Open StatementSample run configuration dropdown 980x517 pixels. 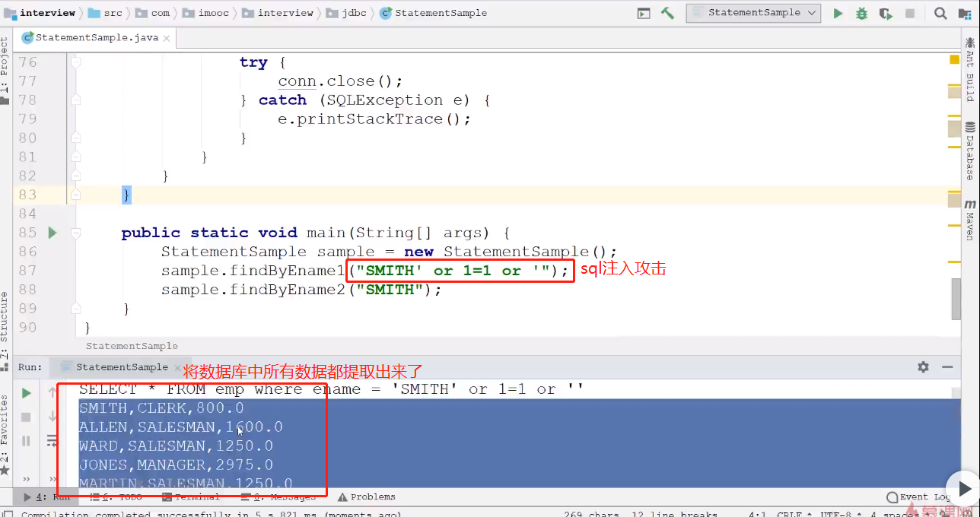(752, 13)
